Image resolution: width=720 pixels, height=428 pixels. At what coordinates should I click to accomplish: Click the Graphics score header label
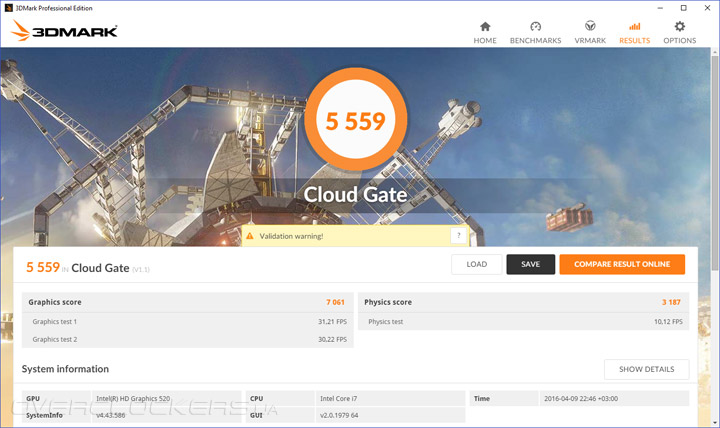[x=55, y=302]
